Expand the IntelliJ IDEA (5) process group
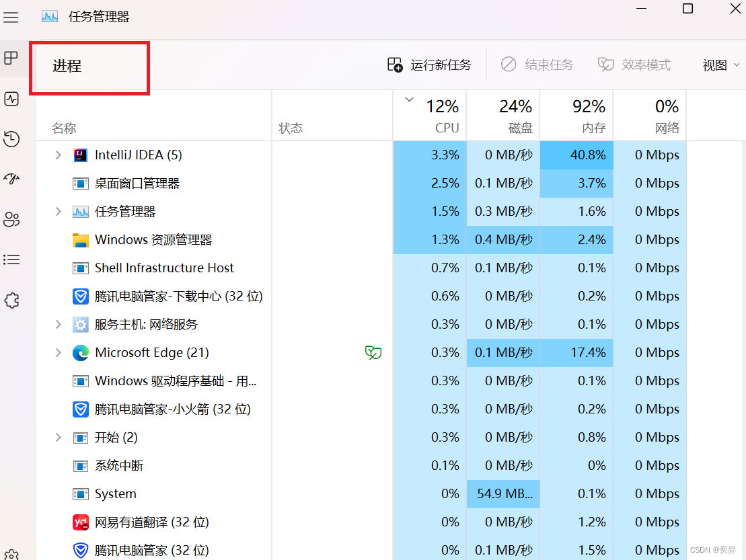The height and width of the screenshot is (560, 746). 58,155
